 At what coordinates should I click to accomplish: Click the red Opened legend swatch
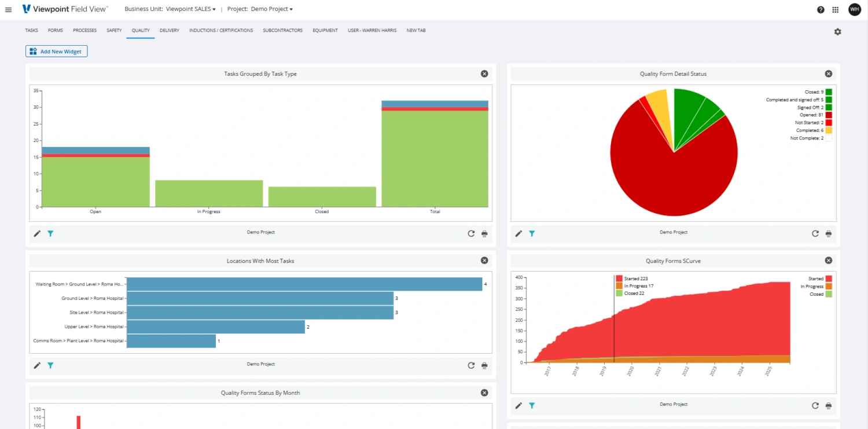click(x=829, y=115)
